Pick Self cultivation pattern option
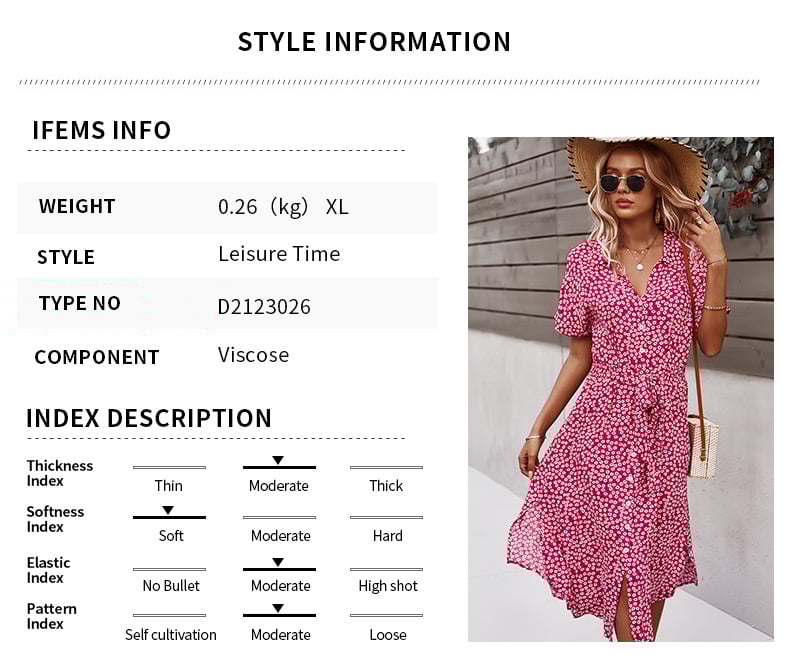This screenshot has width=790, height=664. click(x=171, y=634)
